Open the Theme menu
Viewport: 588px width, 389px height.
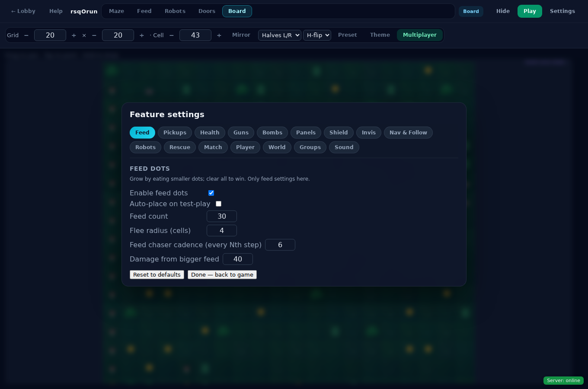click(380, 35)
